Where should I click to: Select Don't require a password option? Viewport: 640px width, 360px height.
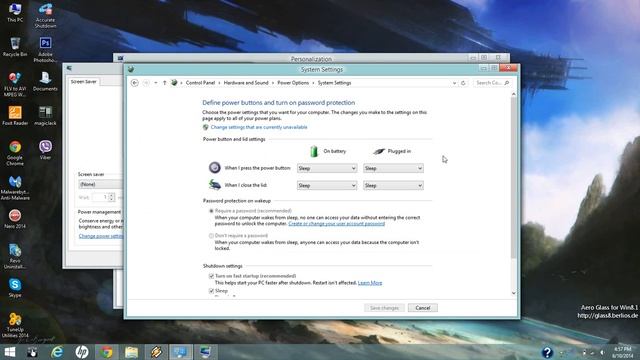click(x=211, y=236)
